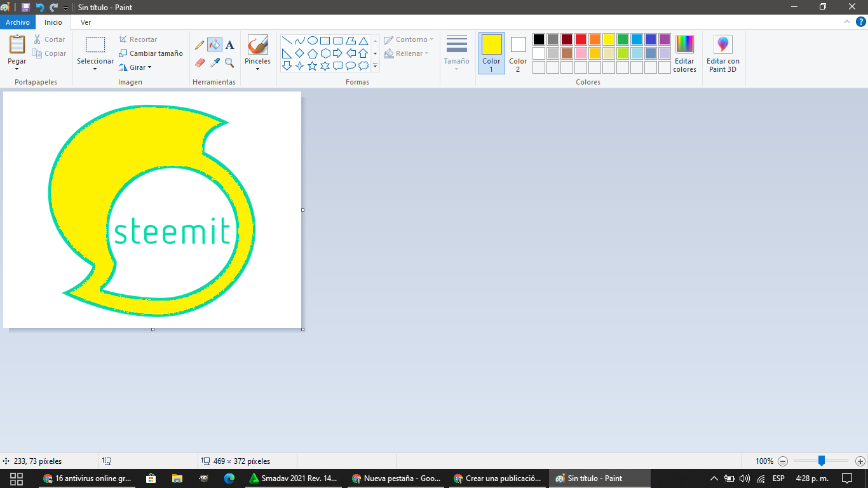Image resolution: width=868 pixels, height=488 pixels.
Task: Switch to the Smadav 2021 taskbar window
Action: pos(293,478)
